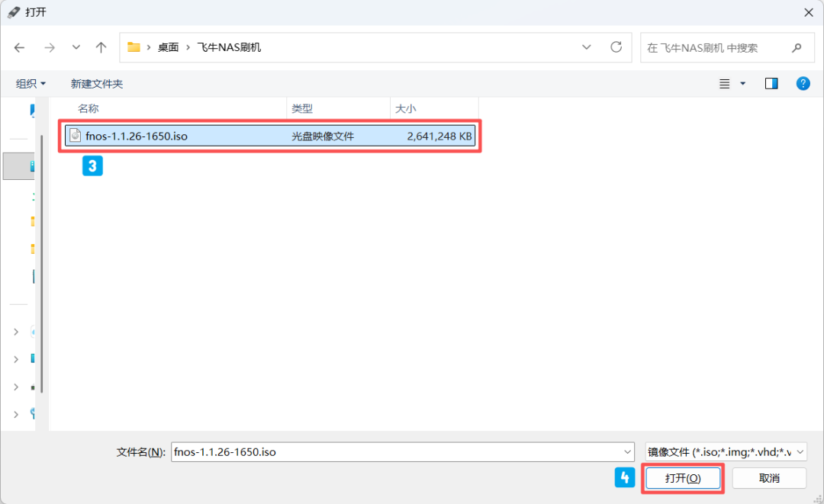This screenshot has height=504, width=824.
Task: Go forward using the right arrow
Action: tap(50, 48)
